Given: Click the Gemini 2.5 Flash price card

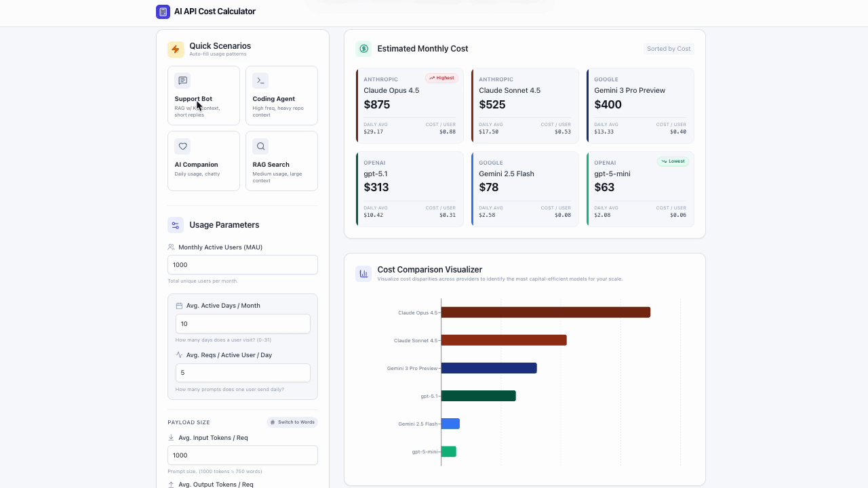Looking at the screenshot, I should [525, 188].
